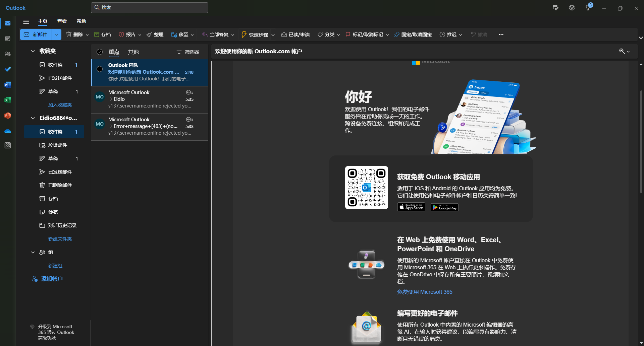Open the My Day icon in title bar
644x346 pixels.
pyautogui.click(x=556, y=8)
